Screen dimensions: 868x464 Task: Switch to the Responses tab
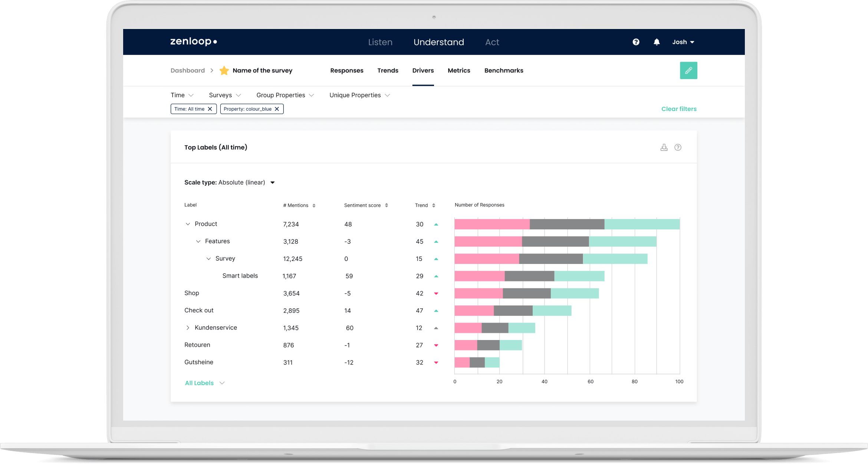pyautogui.click(x=347, y=70)
